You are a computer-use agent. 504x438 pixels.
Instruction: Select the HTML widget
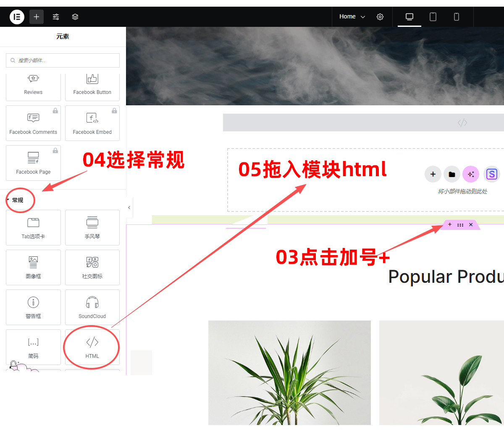click(x=92, y=347)
